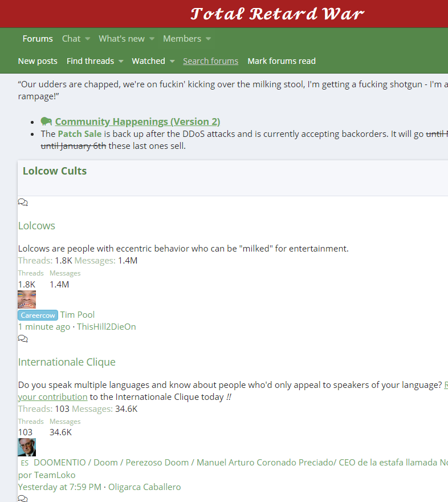Select the Careercow prefix label
The width and height of the screenshot is (448, 502).
point(38,315)
